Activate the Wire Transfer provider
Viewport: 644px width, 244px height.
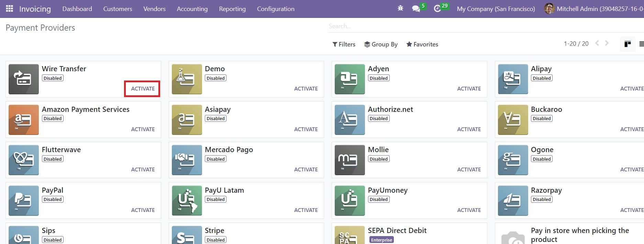[x=143, y=89]
